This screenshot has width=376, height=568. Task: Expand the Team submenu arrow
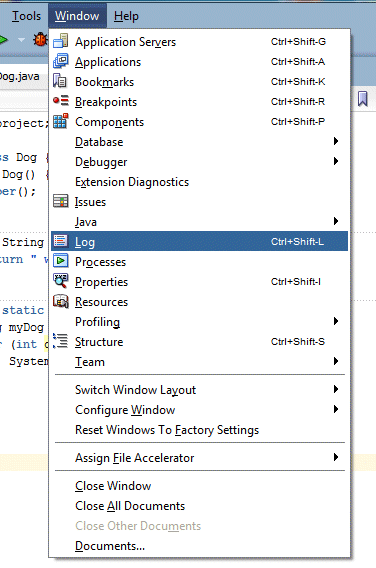tap(336, 361)
